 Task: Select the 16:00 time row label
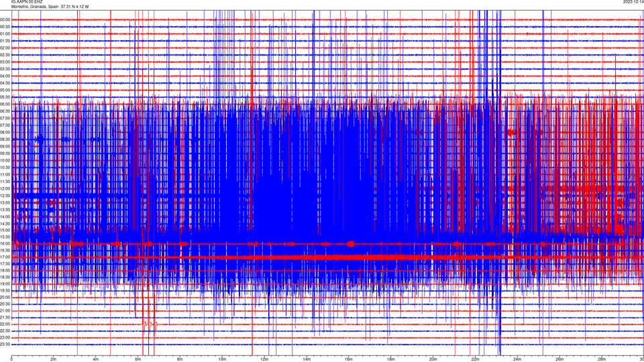point(5,243)
